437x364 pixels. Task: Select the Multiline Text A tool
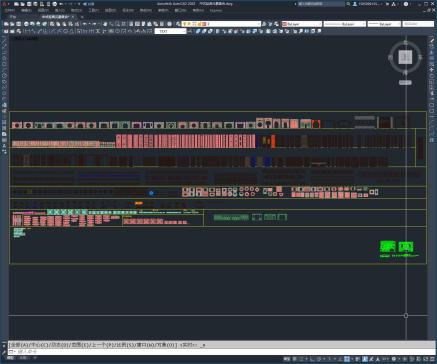tap(4, 146)
